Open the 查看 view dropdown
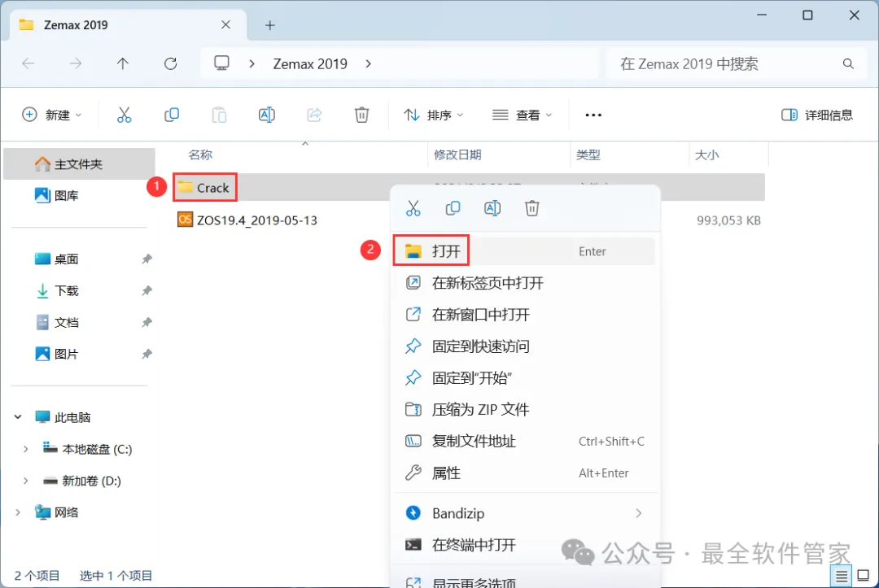The image size is (879, 588). 522,115
